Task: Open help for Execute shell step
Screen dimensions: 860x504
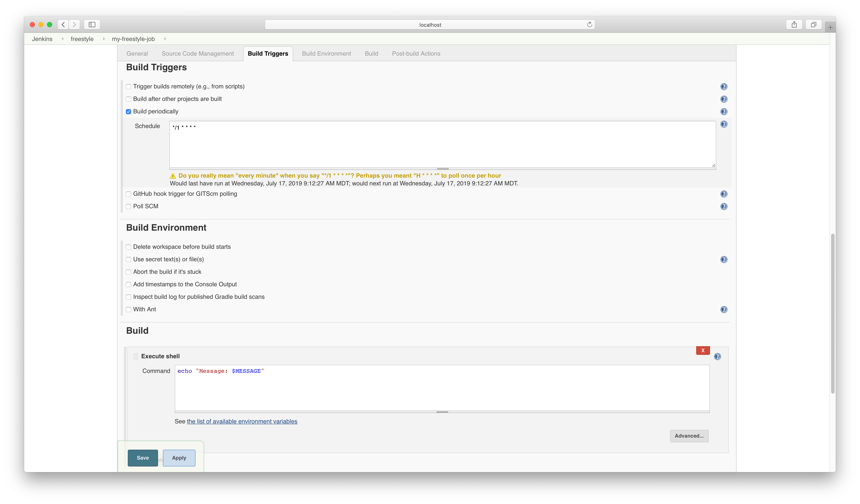Action: 717,357
